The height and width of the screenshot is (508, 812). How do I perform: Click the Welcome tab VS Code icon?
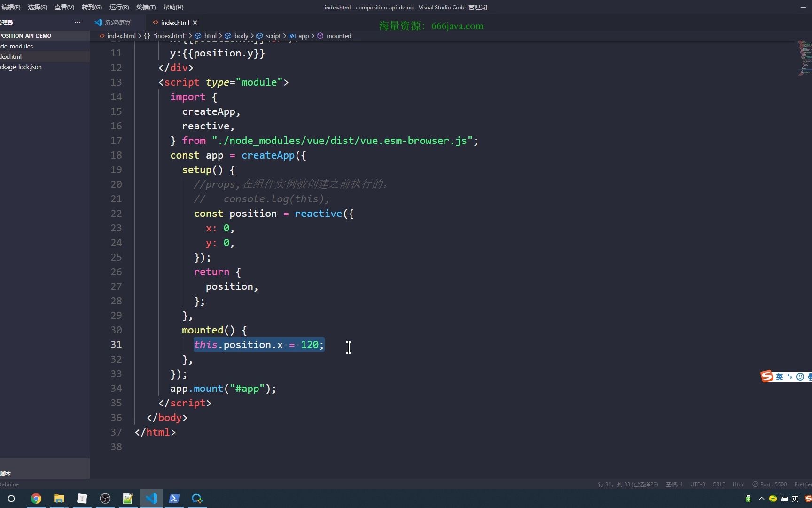click(x=98, y=23)
